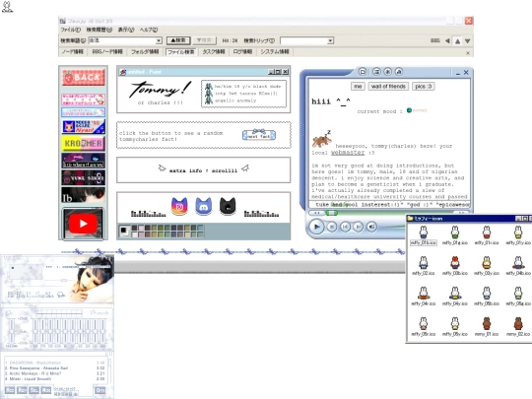532x399 pixels.
Task: Switch to the タスク情報 tab
Action: pyautogui.click(x=214, y=51)
